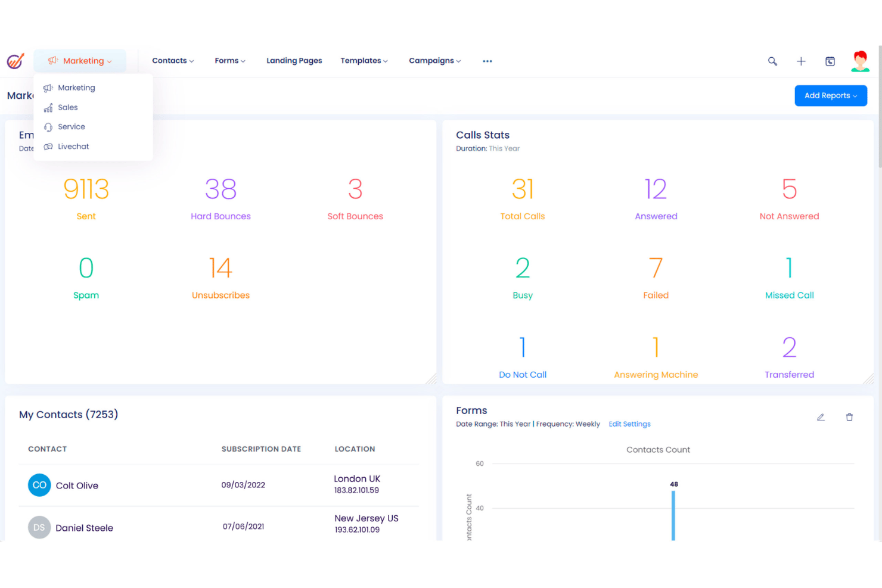Toggle the Marketing module dropdown
The height and width of the screenshot is (588, 882).
(x=80, y=61)
